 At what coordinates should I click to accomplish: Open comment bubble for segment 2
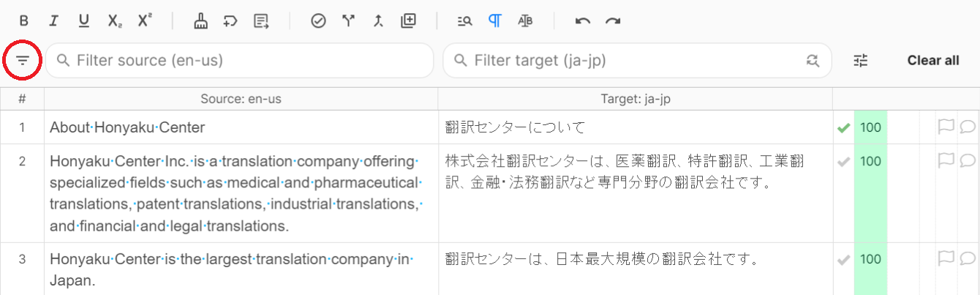[968, 160]
